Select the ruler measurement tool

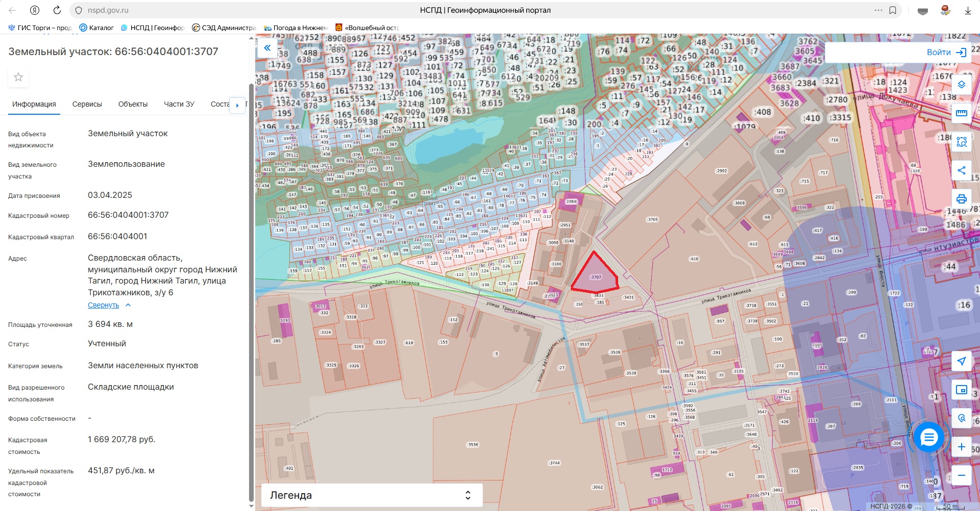[961, 113]
